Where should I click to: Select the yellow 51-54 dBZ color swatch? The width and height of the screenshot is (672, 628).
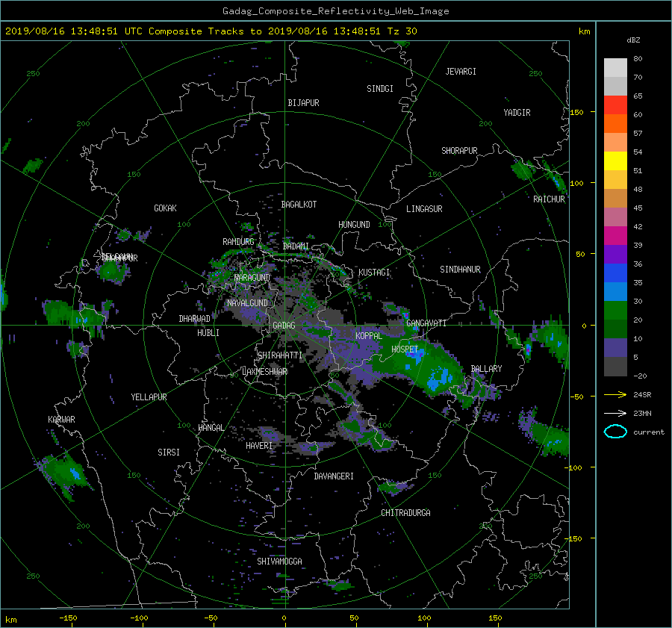tap(615, 161)
